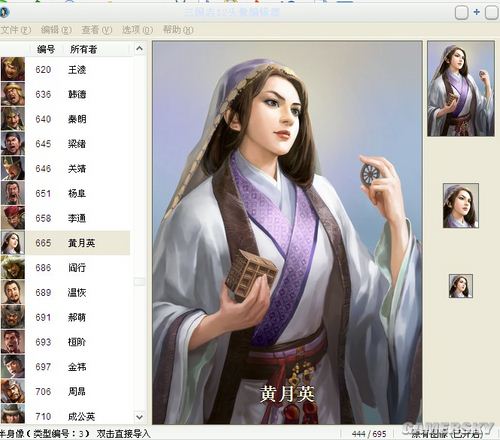Click name 杨阜 in list
The height and width of the screenshot is (440, 500).
point(77,193)
